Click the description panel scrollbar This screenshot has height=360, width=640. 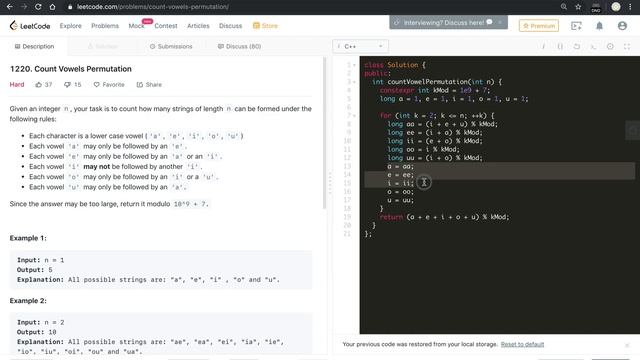[x=325, y=133]
